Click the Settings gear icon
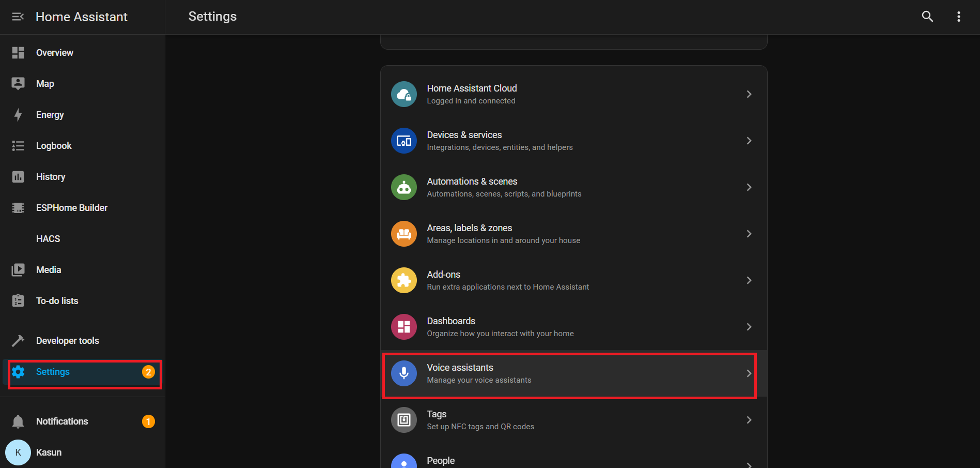 pyautogui.click(x=18, y=372)
